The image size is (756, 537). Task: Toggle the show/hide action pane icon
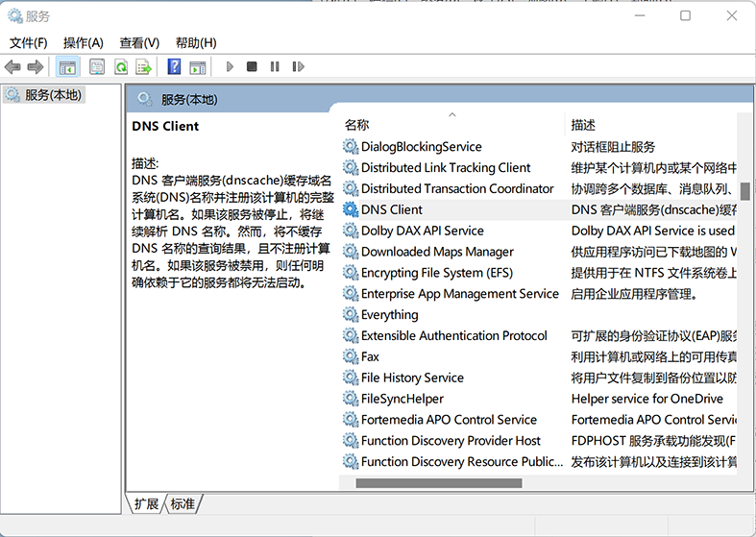pyautogui.click(x=198, y=66)
